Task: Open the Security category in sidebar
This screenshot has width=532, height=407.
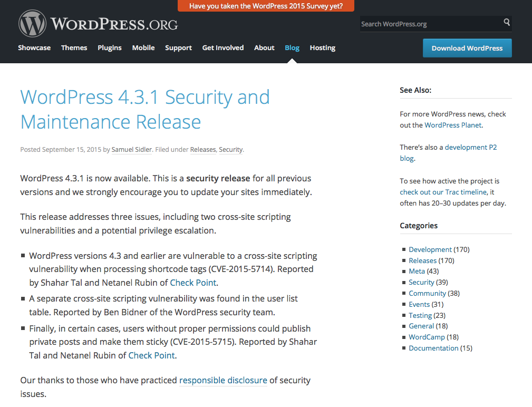Action: (x=421, y=283)
